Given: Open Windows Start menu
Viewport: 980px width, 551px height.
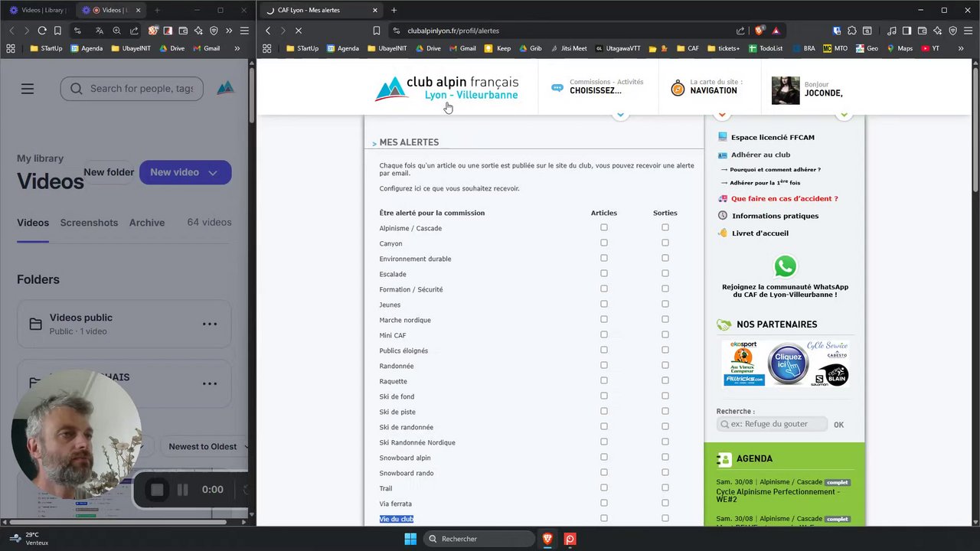Looking at the screenshot, I should (x=410, y=539).
